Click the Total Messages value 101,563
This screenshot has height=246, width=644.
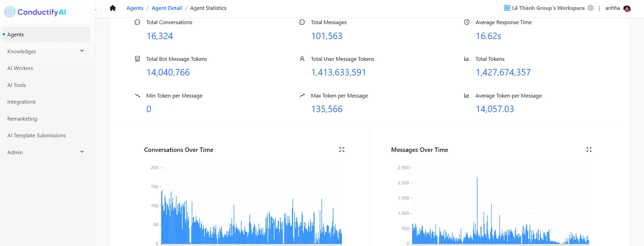point(327,36)
